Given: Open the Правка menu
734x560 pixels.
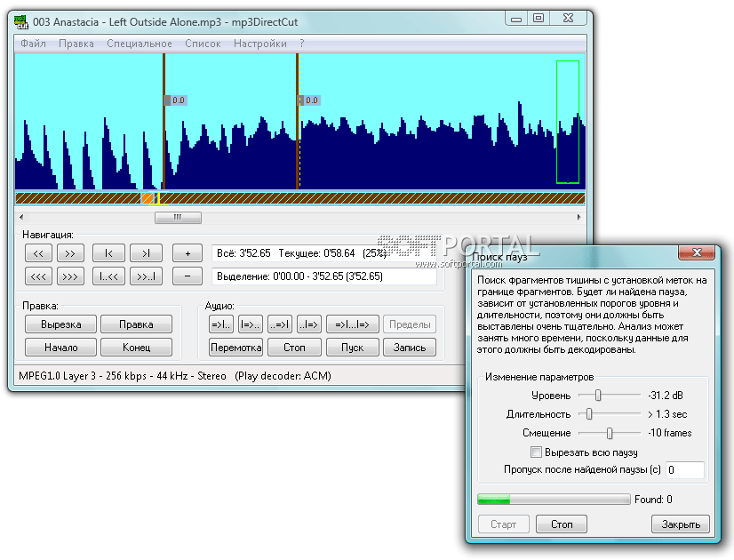Looking at the screenshot, I should [x=76, y=44].
